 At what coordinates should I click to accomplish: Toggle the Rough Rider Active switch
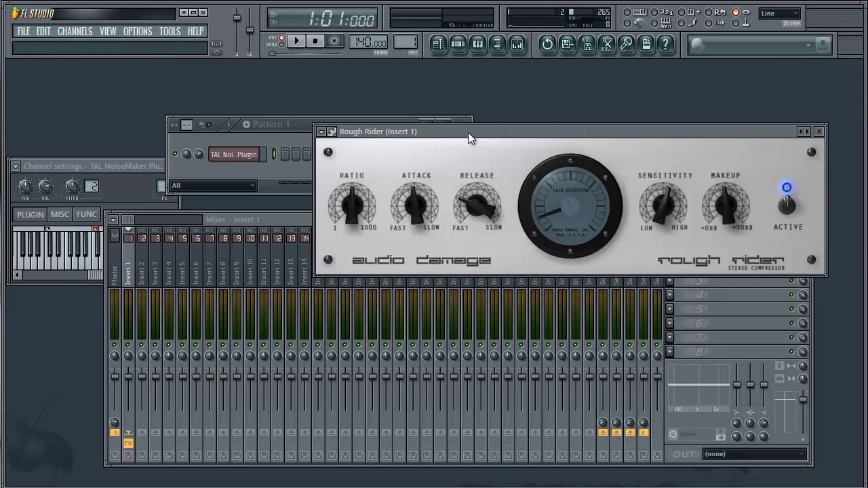coord(787,204)
